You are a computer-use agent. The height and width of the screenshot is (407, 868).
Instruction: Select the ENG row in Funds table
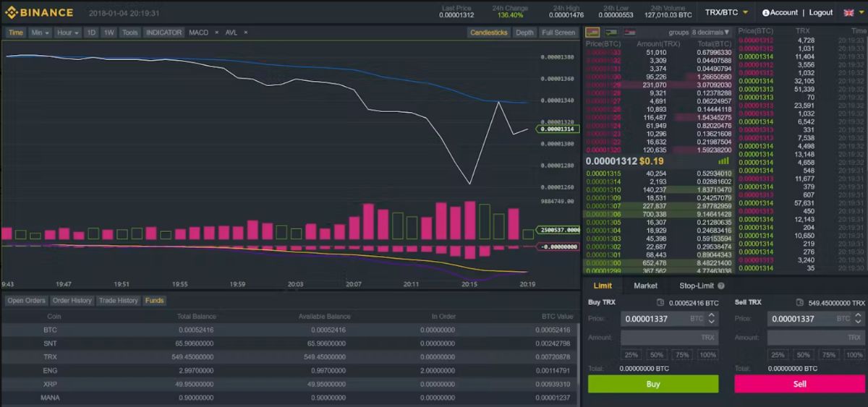[x=289, y=371]
